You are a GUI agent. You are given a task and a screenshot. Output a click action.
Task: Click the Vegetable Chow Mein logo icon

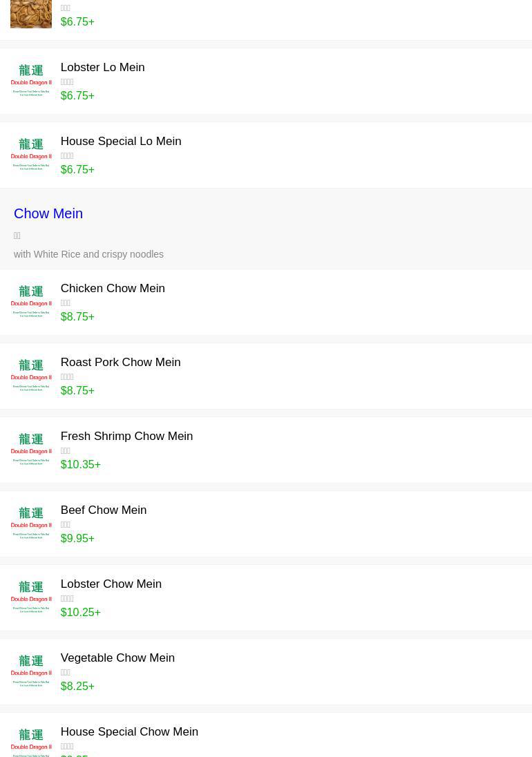[31, 671]
